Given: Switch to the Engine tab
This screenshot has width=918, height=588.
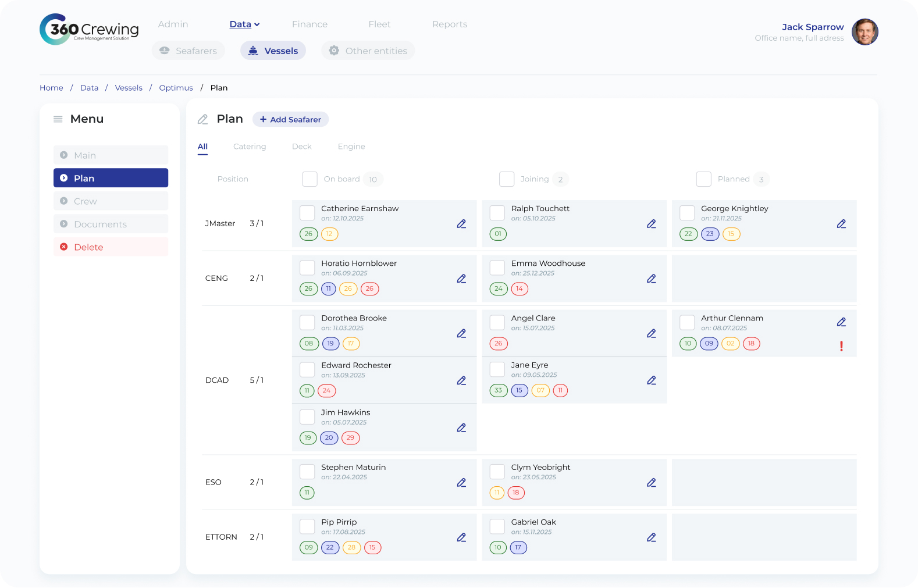Looking at the screenshot, I should (x=351, y=147).
